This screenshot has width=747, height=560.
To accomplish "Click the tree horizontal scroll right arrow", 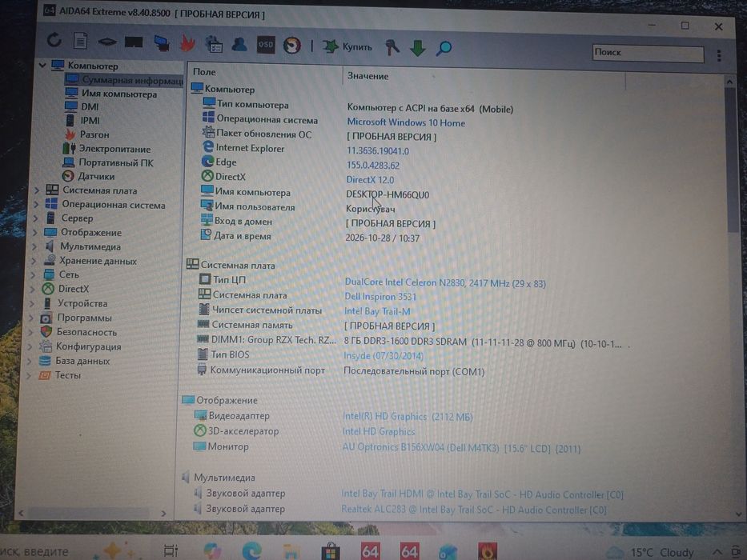I will pyautogui.click(x=163, y=514).
